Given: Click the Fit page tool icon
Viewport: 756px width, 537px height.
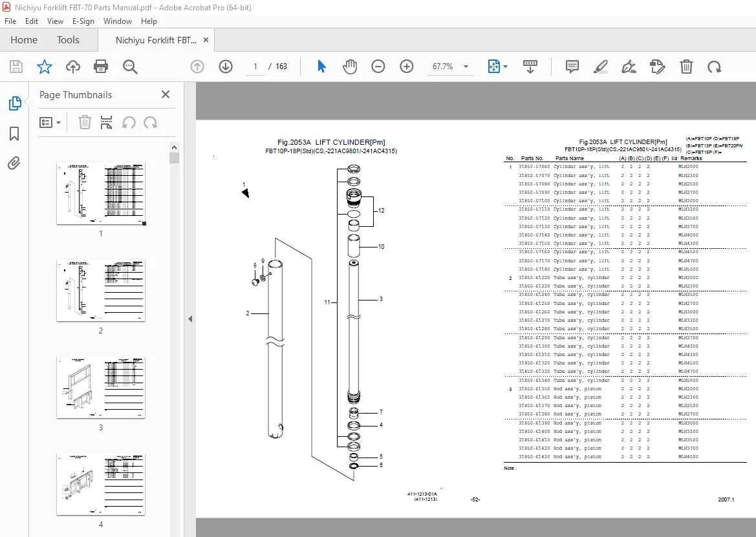Looking at the screenshot, I should 494,67.
